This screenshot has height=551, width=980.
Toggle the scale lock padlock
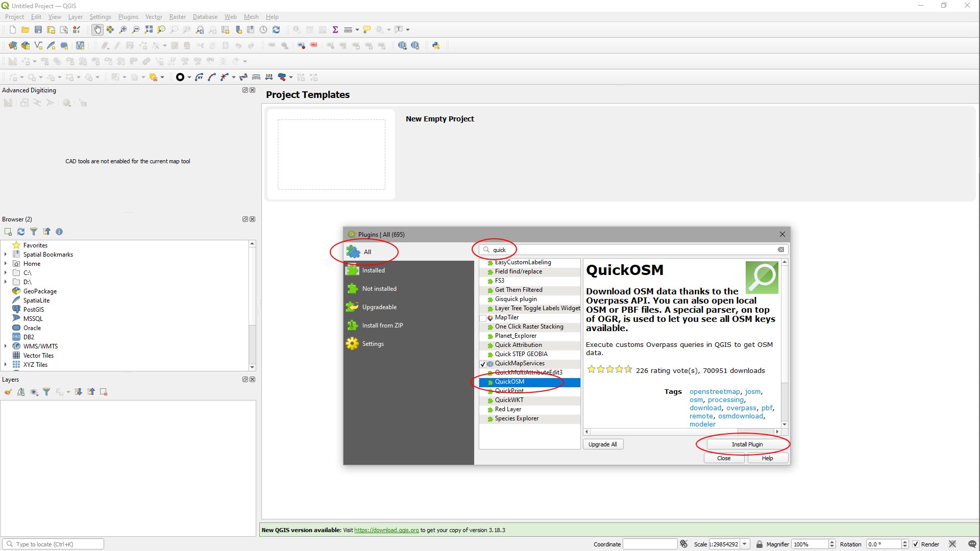click(x=759, y=544)
